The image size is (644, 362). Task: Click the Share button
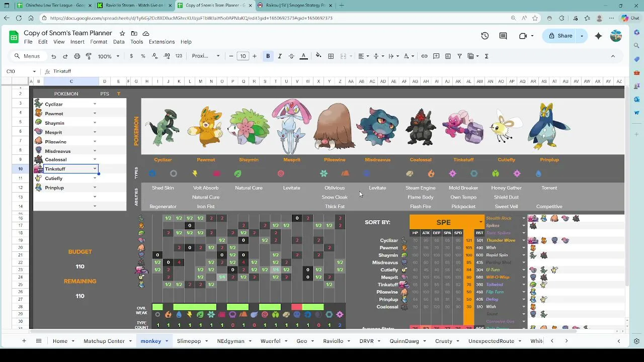[560, 36]
